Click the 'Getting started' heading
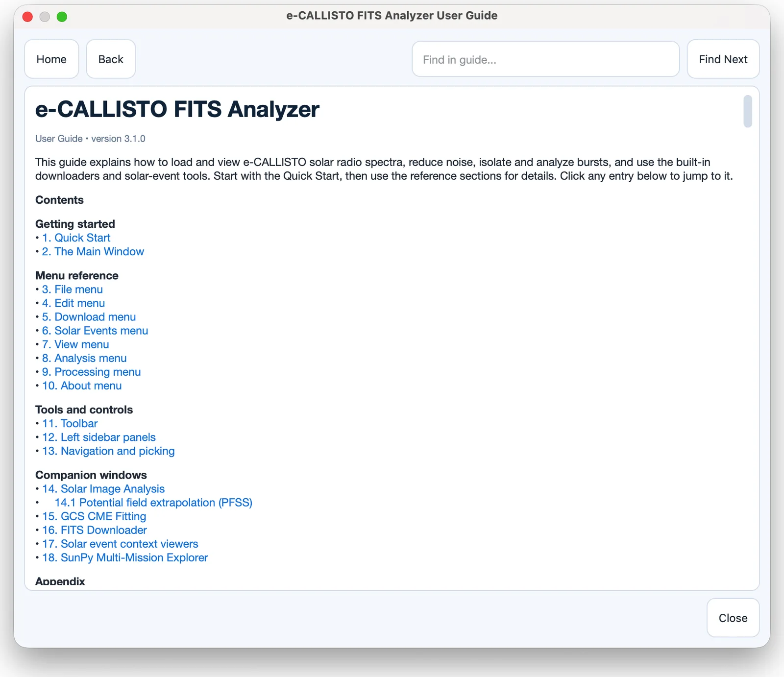784x677 pixels. coord(75,224)
